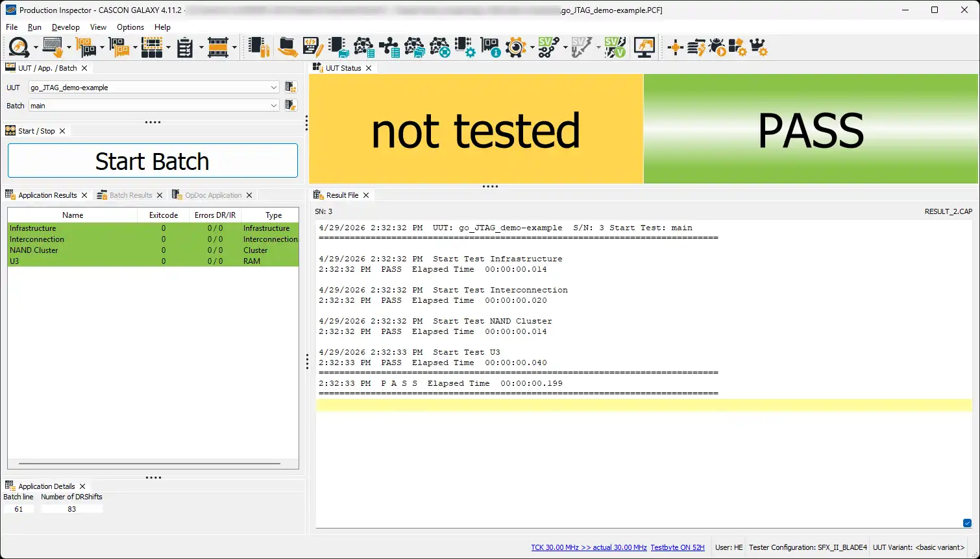
Task: Click the orange gear eye icon
Action: click(516, 47)
